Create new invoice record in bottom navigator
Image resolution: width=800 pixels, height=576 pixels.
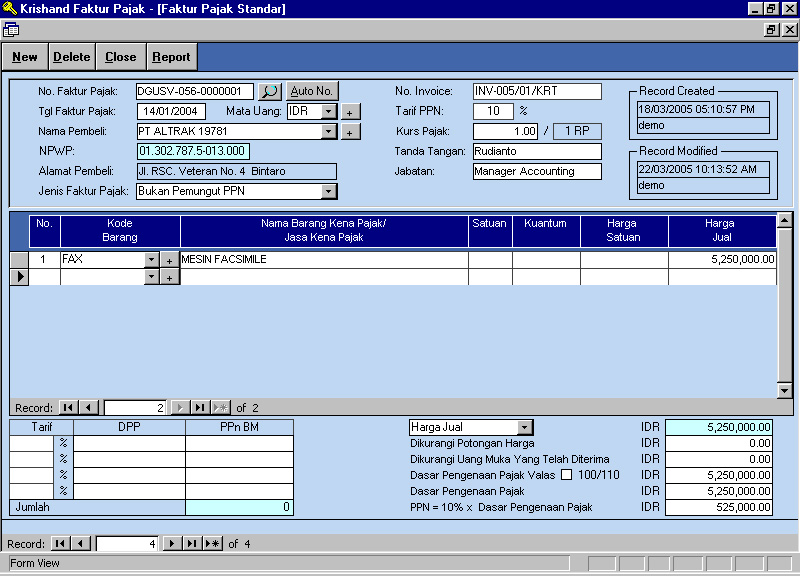[x=213, y=543]
